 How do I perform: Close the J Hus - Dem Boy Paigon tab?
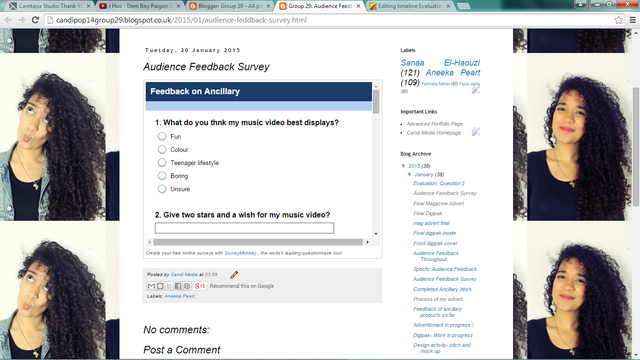coord(178,6)
